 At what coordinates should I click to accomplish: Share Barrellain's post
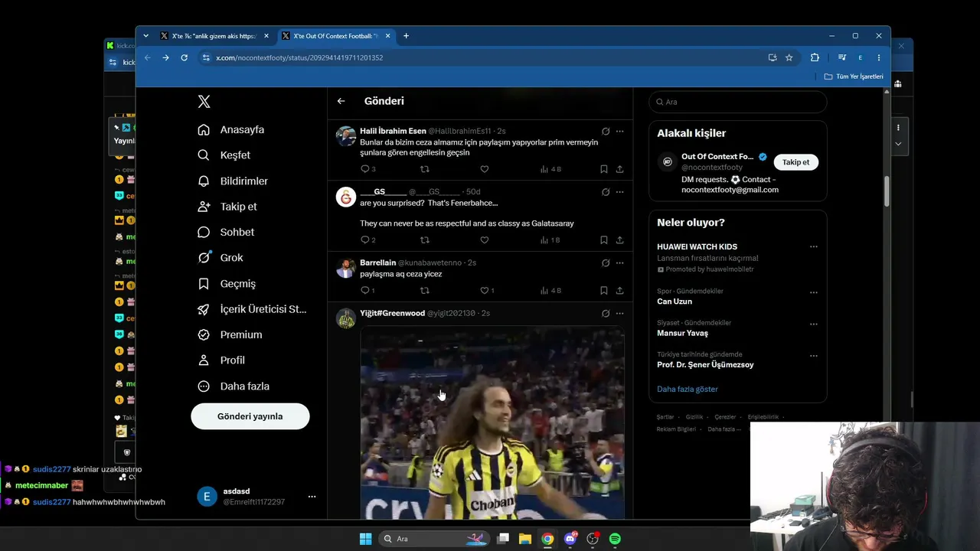[619, 290]
